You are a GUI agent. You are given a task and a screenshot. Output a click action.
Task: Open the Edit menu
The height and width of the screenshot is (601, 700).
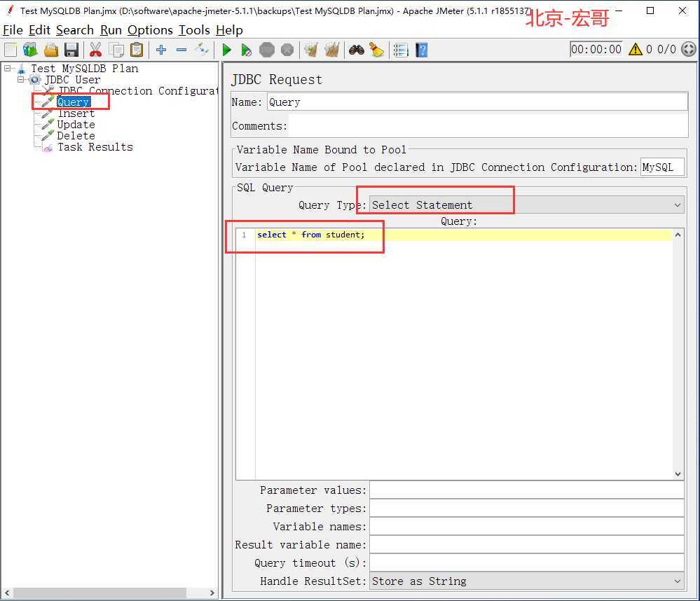point(39,30)
